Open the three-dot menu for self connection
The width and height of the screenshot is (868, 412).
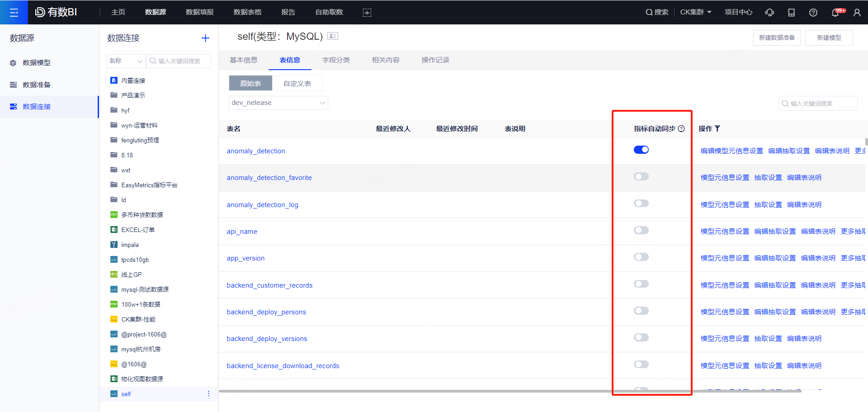208,394
